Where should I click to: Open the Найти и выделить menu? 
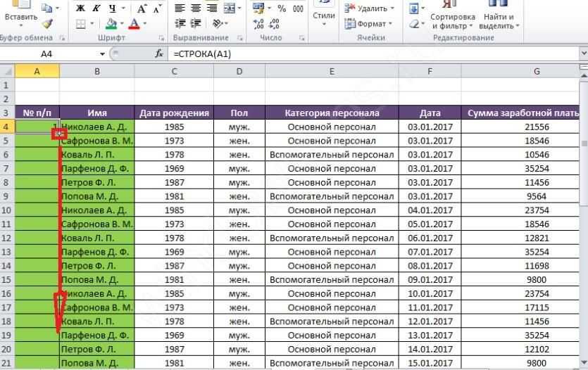coord(500,21)
